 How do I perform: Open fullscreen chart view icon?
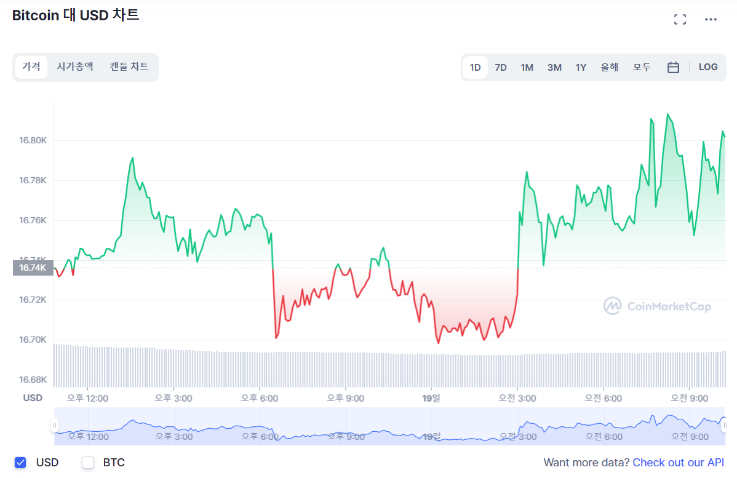(680, 19)
